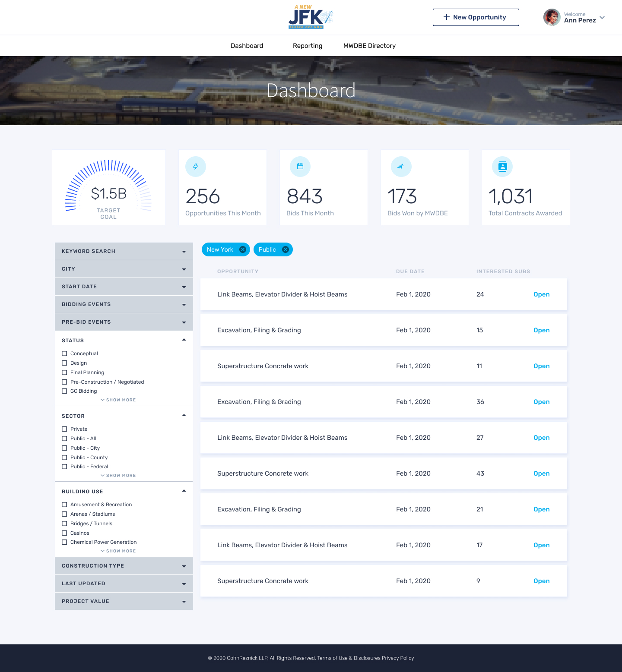Image resolution: width=622 pixels, height=672 pixels.
Task: Go to the Dashboard nav tab
Action: (x=247, y=46)
